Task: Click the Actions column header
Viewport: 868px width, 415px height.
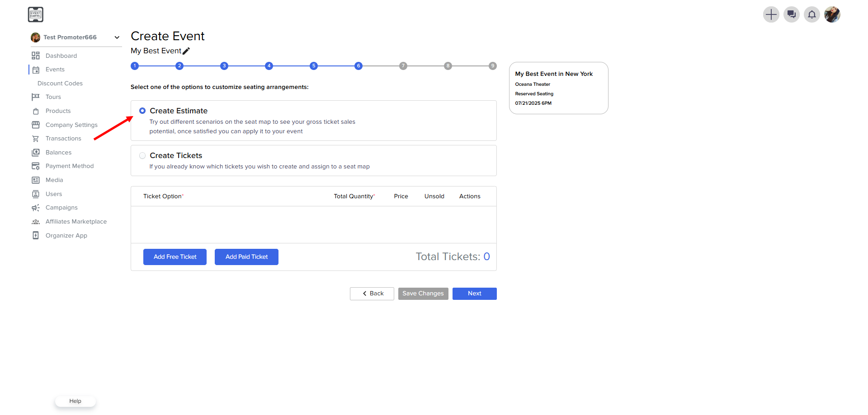Action: pos(470,196)
